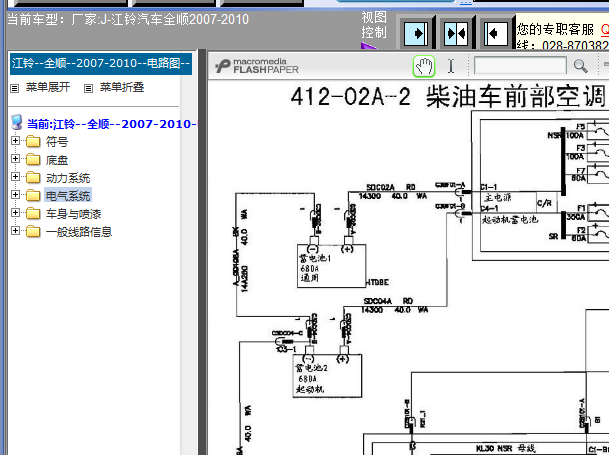The width and height of the screenshot is (609, 455).
Task: Expand all menus via 菜单展开
Action: point(48,87)
